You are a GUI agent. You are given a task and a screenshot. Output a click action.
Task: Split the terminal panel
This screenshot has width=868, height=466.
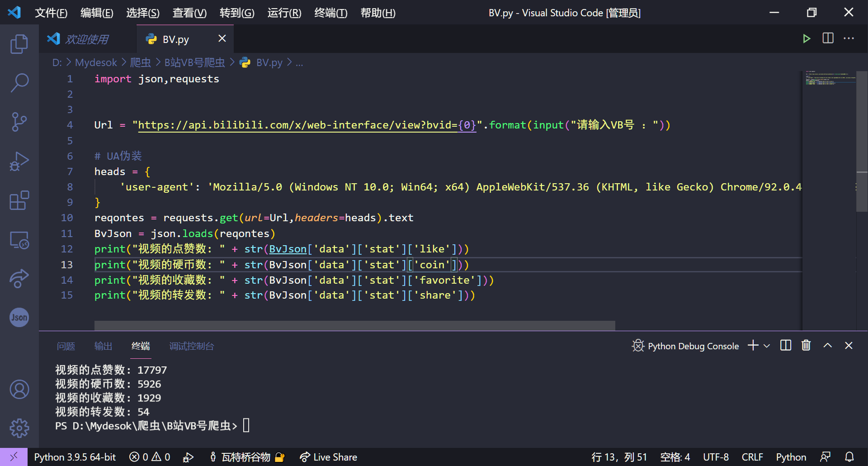786,346
